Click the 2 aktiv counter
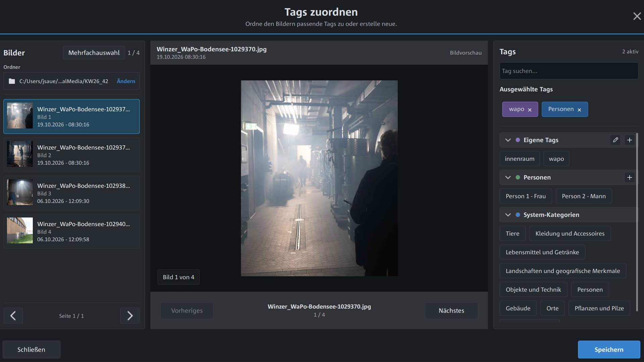The height and width of the screenshot is (362, 644). point(630,52)
